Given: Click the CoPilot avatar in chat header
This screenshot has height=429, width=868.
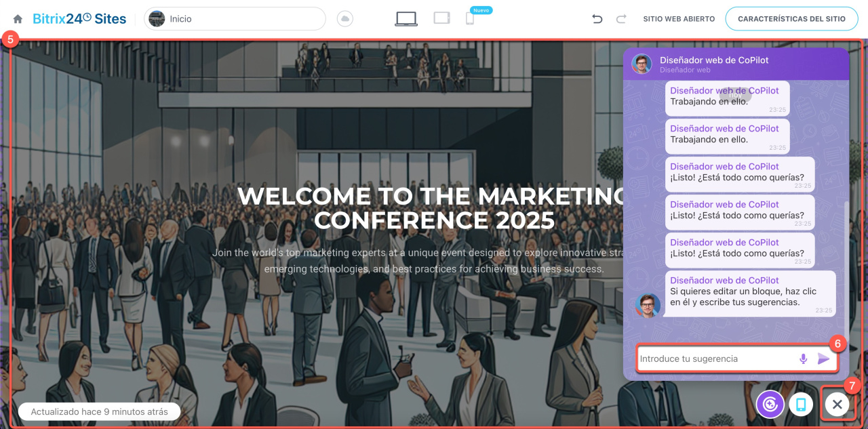Looking at the screenshot, I should point(642,64).
